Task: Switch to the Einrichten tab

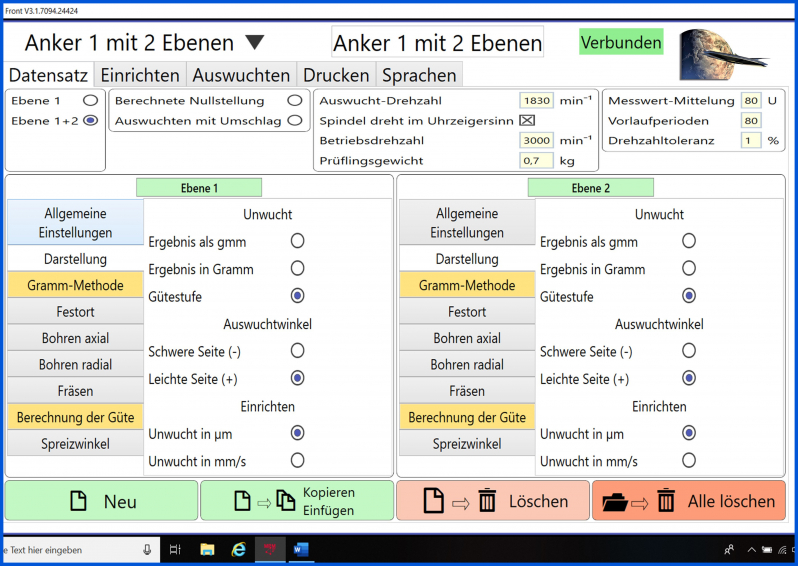Action: point(140,75)
